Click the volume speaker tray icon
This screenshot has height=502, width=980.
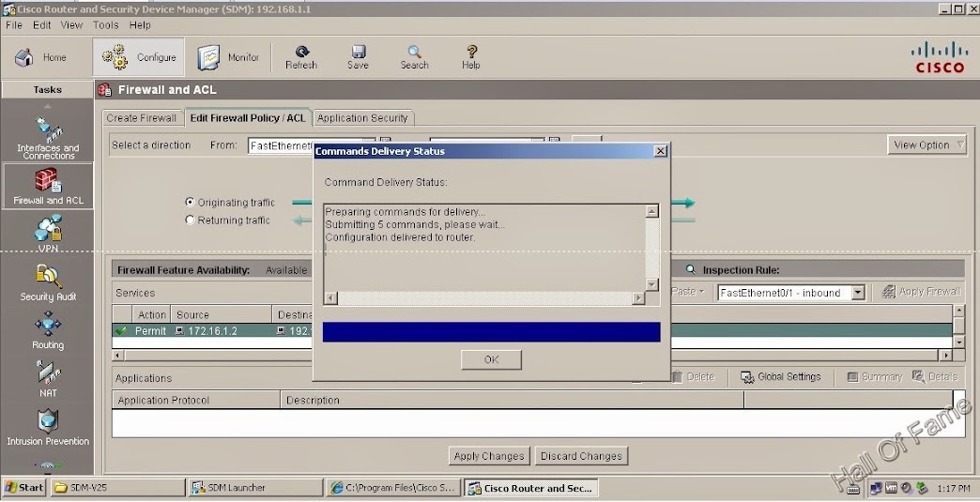click(907, 488)
